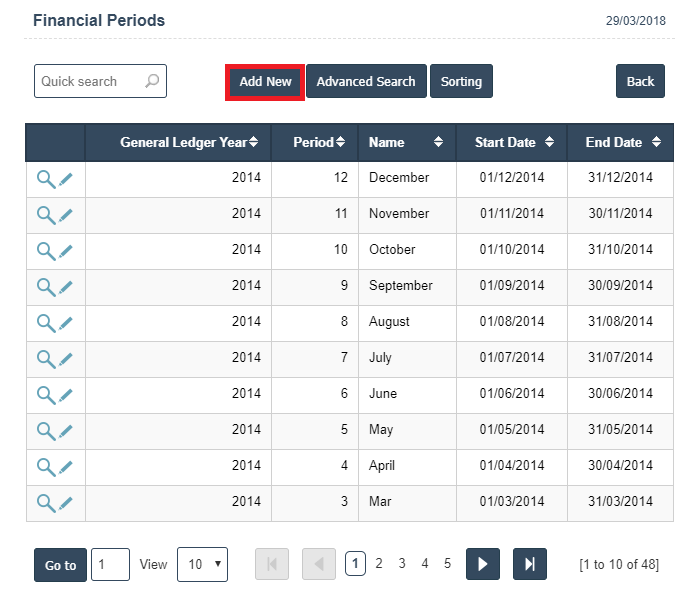This screenshot has height=592, width=697.
Task: View details of the May period
Action: [46, 432]
